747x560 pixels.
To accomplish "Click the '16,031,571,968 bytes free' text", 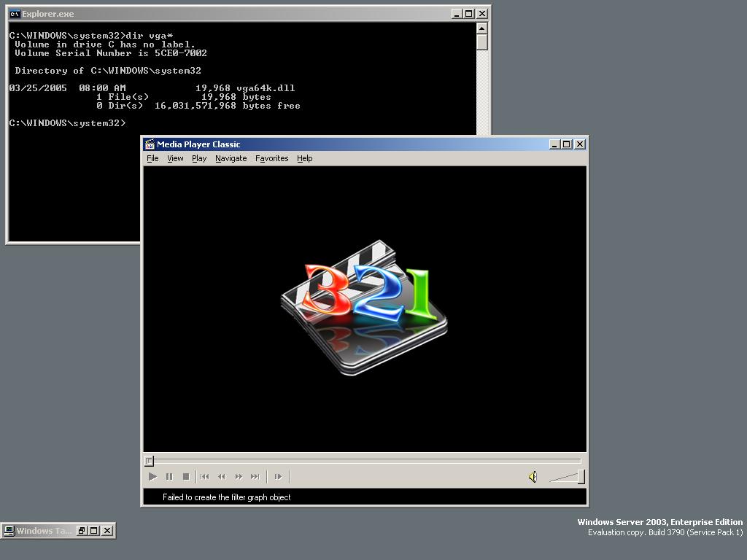I will pos(228,106).
